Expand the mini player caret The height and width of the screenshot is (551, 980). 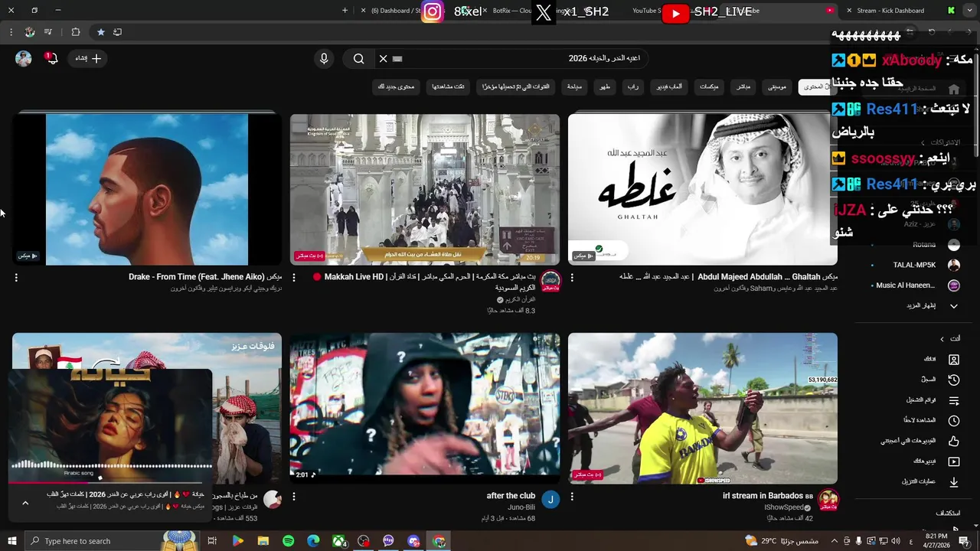pyautogui.click(x=25, y=503)
